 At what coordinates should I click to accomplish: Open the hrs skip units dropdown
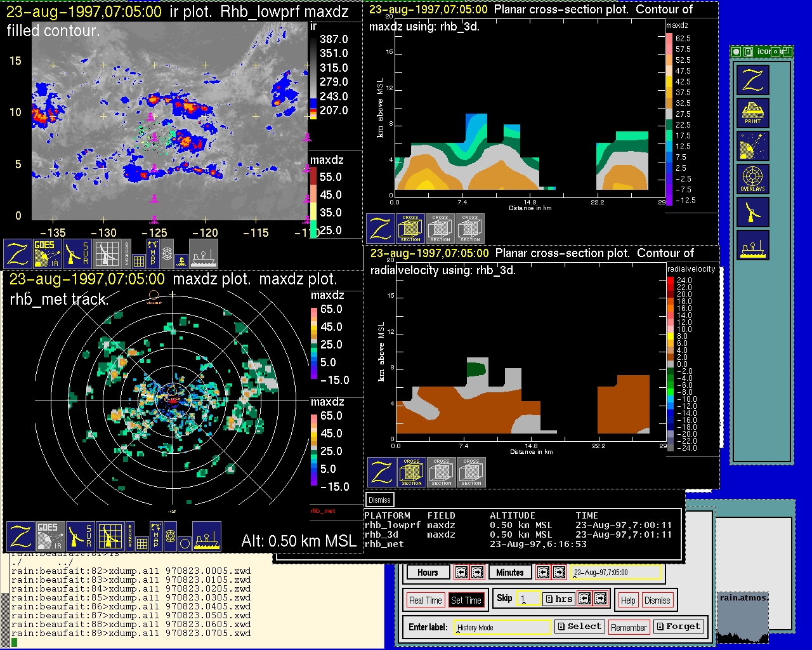coord(559,599)
